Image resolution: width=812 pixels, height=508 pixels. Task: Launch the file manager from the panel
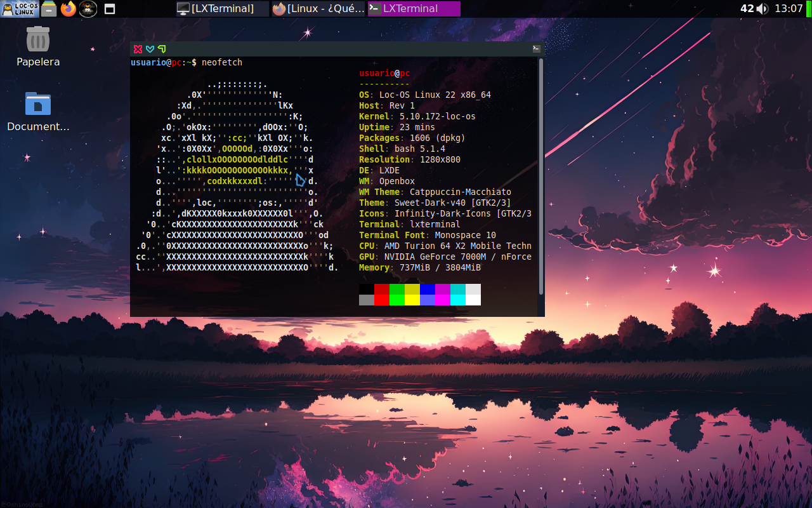point(49,8)
